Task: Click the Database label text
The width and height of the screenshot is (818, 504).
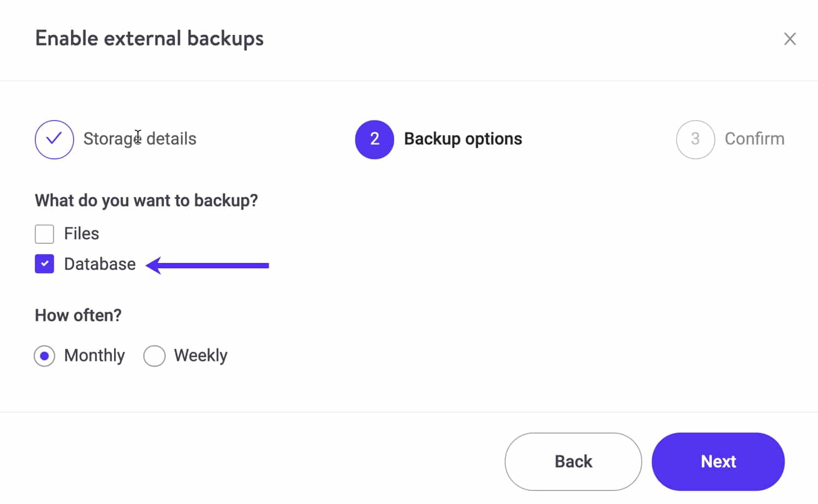Action: point(100,263)
